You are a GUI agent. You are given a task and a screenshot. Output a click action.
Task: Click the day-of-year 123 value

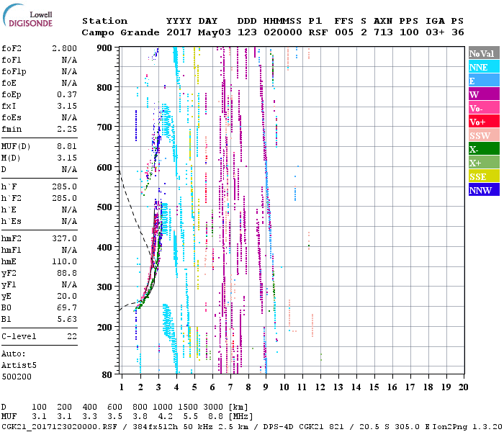pos(247,32)
